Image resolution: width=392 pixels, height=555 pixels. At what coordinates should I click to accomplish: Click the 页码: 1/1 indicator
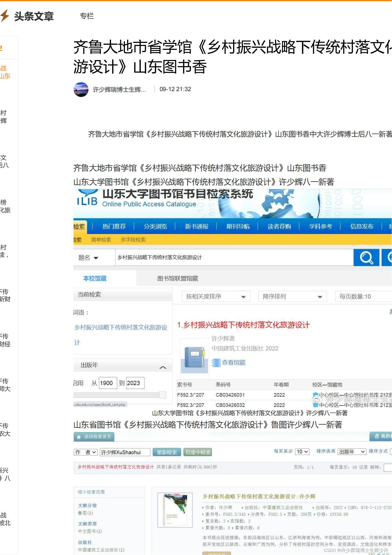304,467
